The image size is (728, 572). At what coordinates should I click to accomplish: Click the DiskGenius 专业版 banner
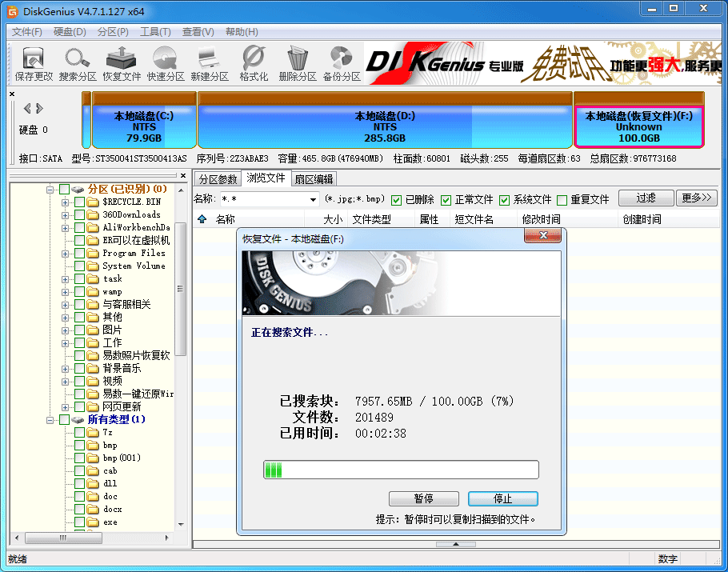pyautogui.click(x=542, y=64)
